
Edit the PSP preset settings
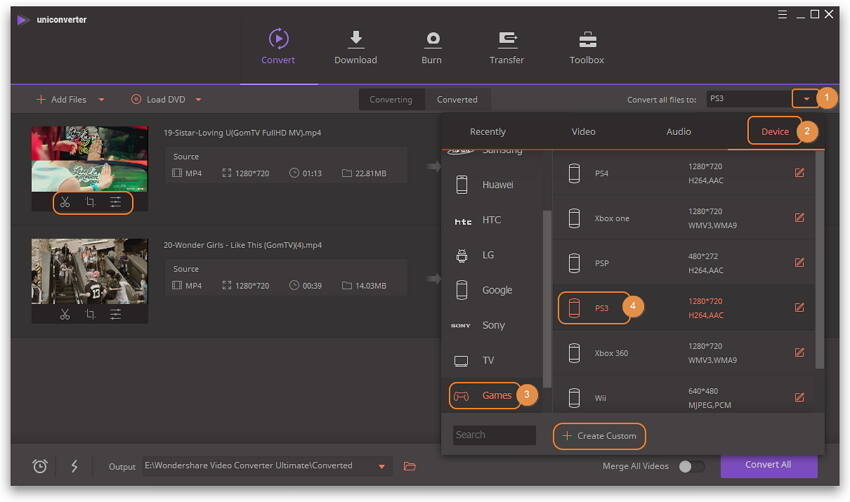[x=799, y=262]
